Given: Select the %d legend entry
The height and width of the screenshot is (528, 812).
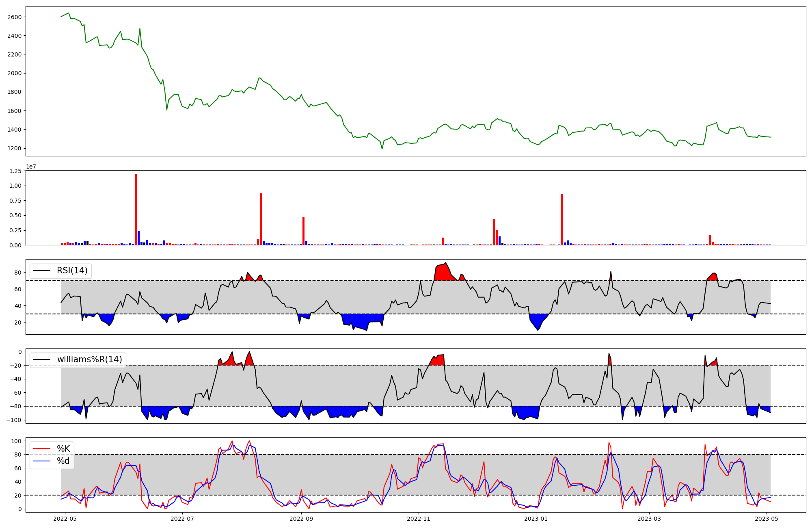Looking at the screenshot, I should 63,461.
